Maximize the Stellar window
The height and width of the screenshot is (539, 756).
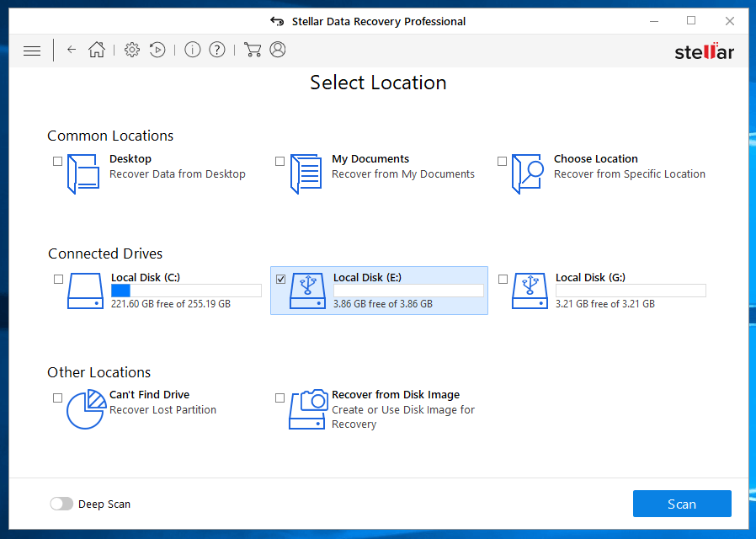(x=691, y=21)
